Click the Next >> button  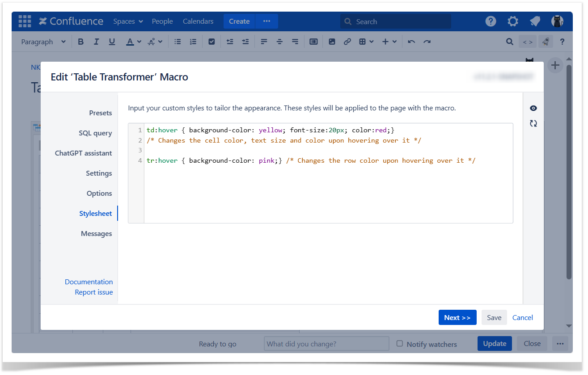457,317
